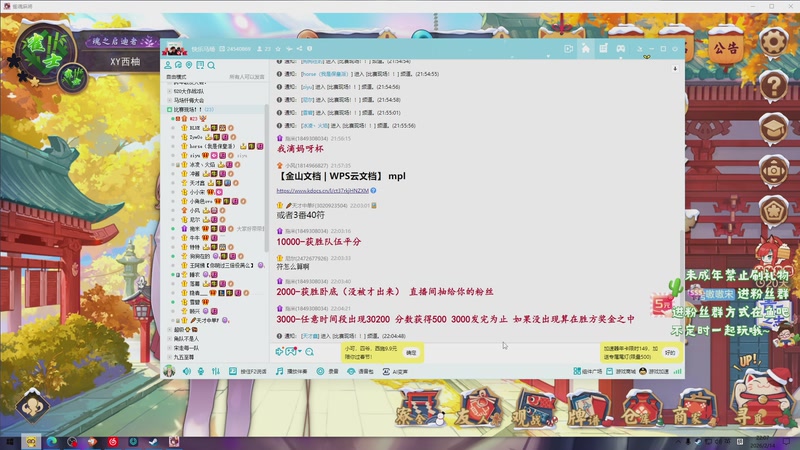The height and width of the screenshot is (450, 800).
Task: Dismiss the accelerator tooltip with 好的 button
Action: [x=670, y=353]
